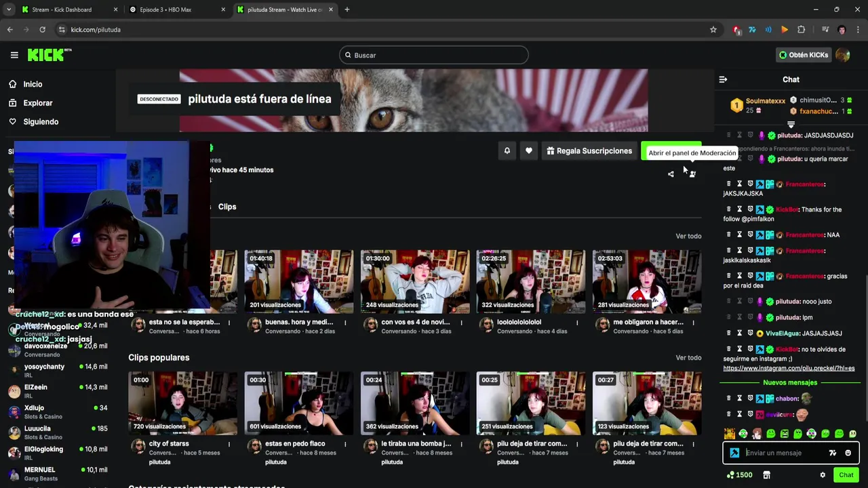Click the Regala Suscripciones button
The height and width of the screenshot is (488, 868).
tap(589, 150)
